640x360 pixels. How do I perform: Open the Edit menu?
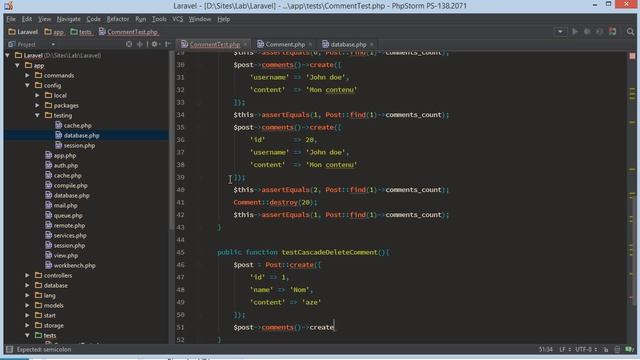coord(27,19)
